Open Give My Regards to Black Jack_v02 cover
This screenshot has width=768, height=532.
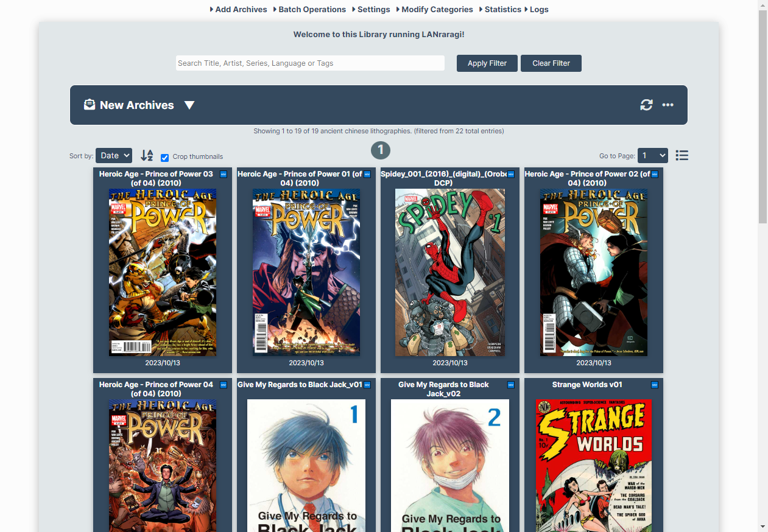pos(450,466)
